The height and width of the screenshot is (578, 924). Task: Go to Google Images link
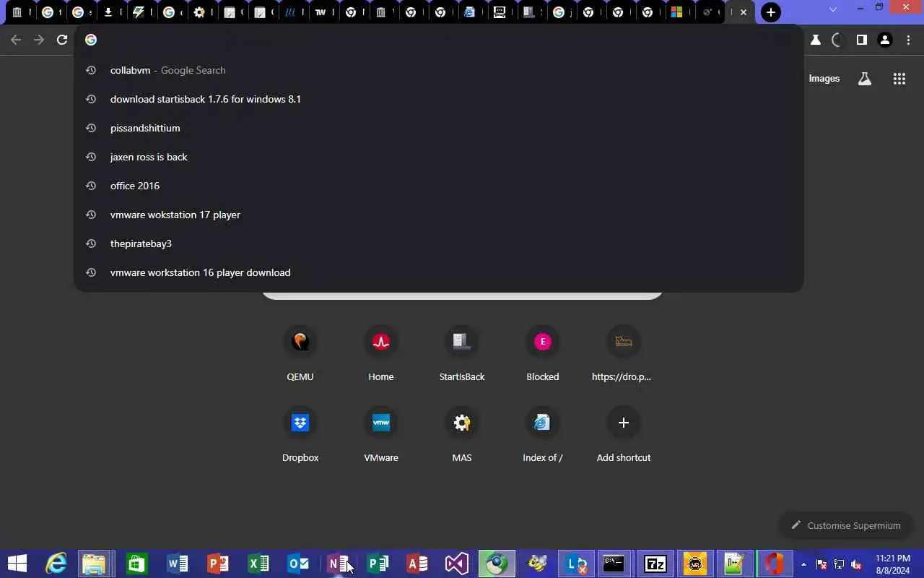tap(824, 79)
